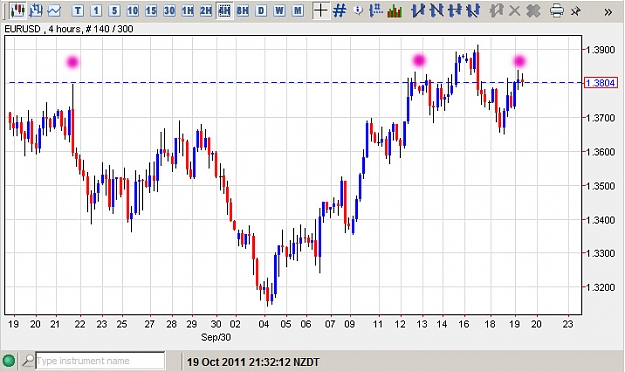Select weekly (W) timeframe
Image resolution: width=625 pixels, height=372 pixels.
pyautogui.click(x=279, y=11)
